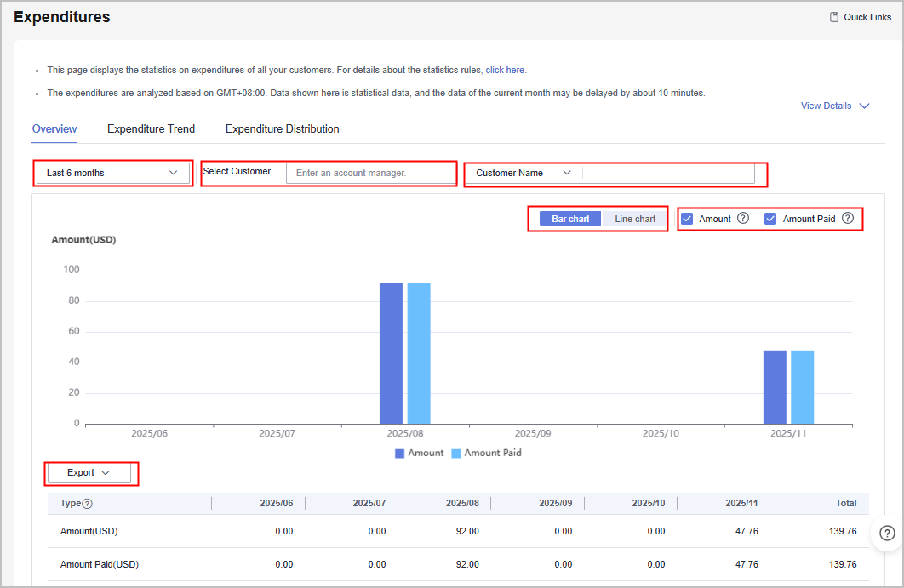
Task: Uncheck the Amount Paid checkbox
Action: 770,219
